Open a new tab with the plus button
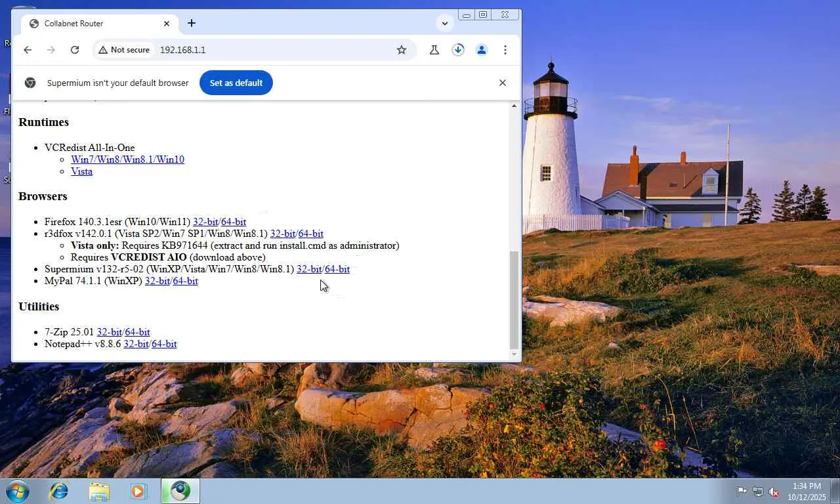 click(192, 23)
